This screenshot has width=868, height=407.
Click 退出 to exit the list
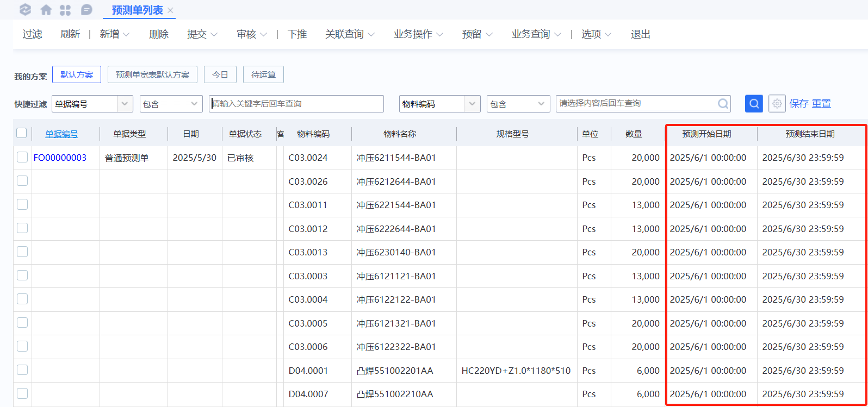point(641,34)
